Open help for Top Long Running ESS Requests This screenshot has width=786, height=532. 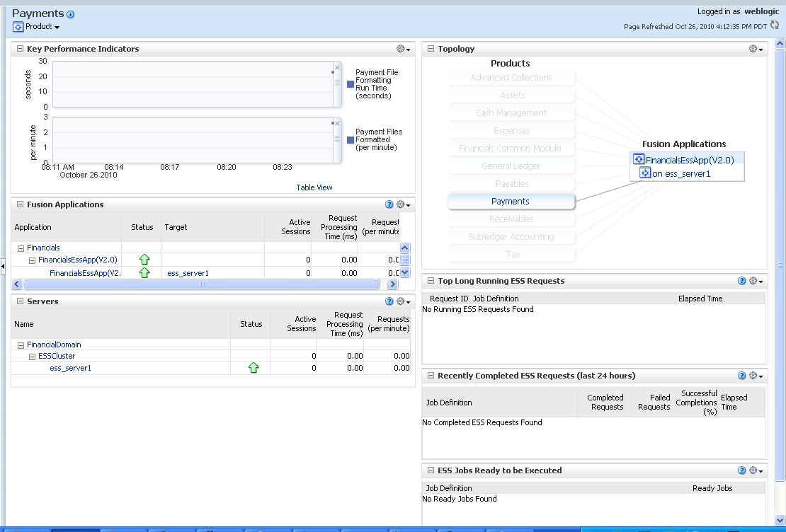click(742, 281)
